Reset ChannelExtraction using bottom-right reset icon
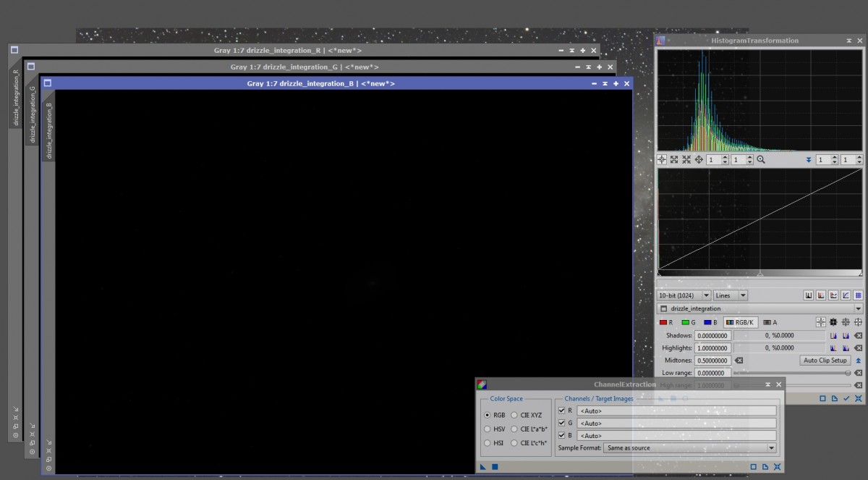This screenshot has height=480, width=868. [x=777, y=467]
